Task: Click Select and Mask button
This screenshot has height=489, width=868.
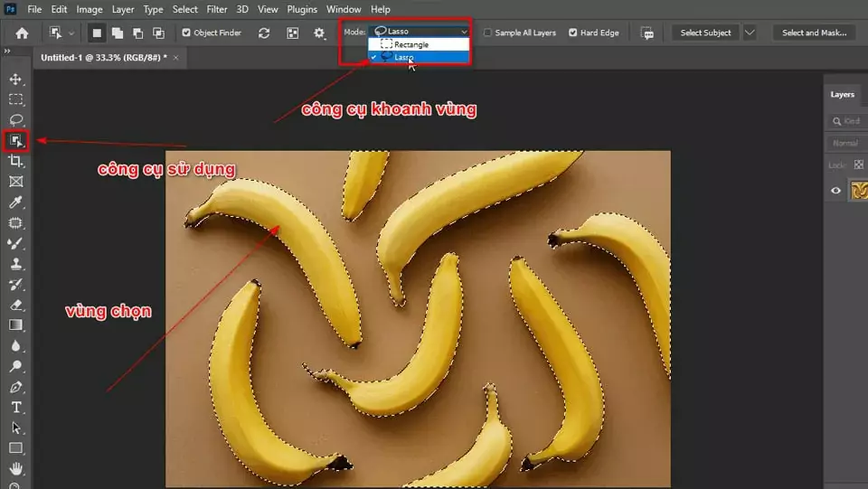Action: pyautogui.click(x=814, y=33)
